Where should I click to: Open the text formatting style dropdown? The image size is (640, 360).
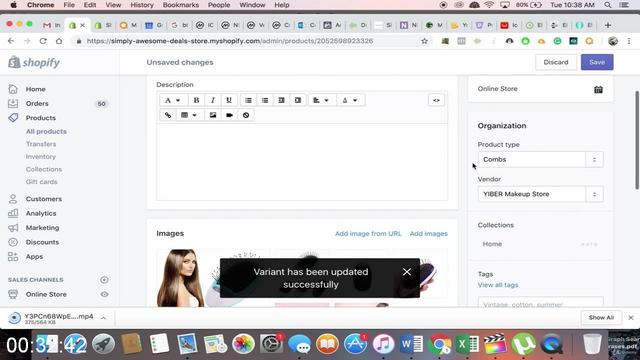pyautogui.click(x=172, y=100)
